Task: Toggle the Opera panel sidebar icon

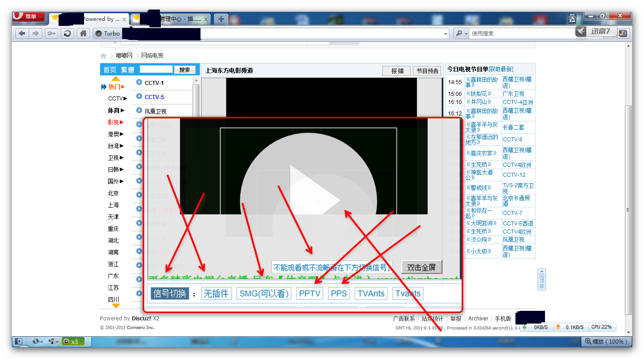Action: pyautogui.click(x=19, y=341)
